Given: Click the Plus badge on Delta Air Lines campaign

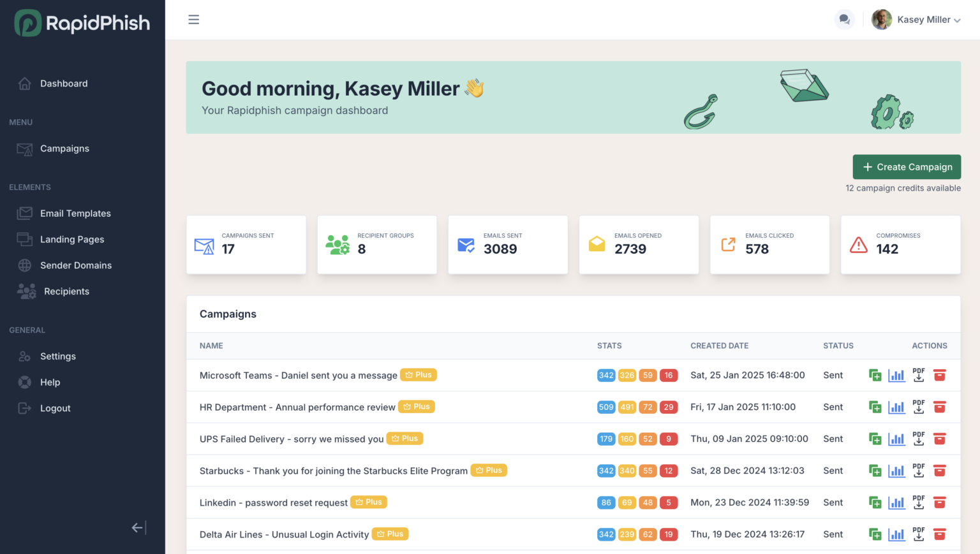Looking at the screenshot, I should pos(390,534).
